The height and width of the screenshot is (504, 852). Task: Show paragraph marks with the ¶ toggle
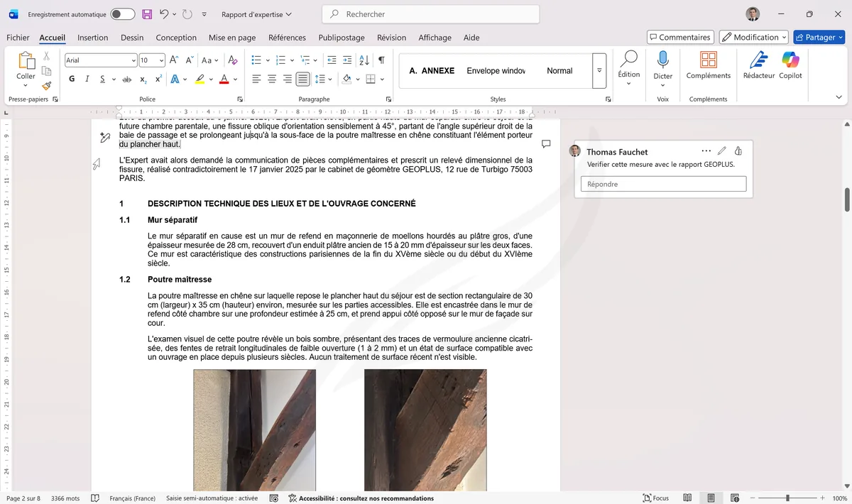pos(381,60)
